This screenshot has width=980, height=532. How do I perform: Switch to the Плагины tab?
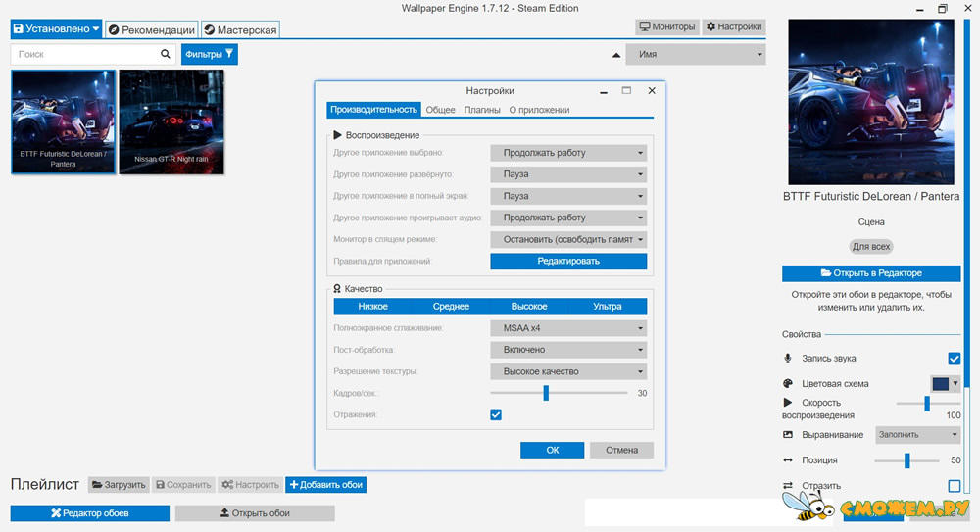tap(482, 110)
